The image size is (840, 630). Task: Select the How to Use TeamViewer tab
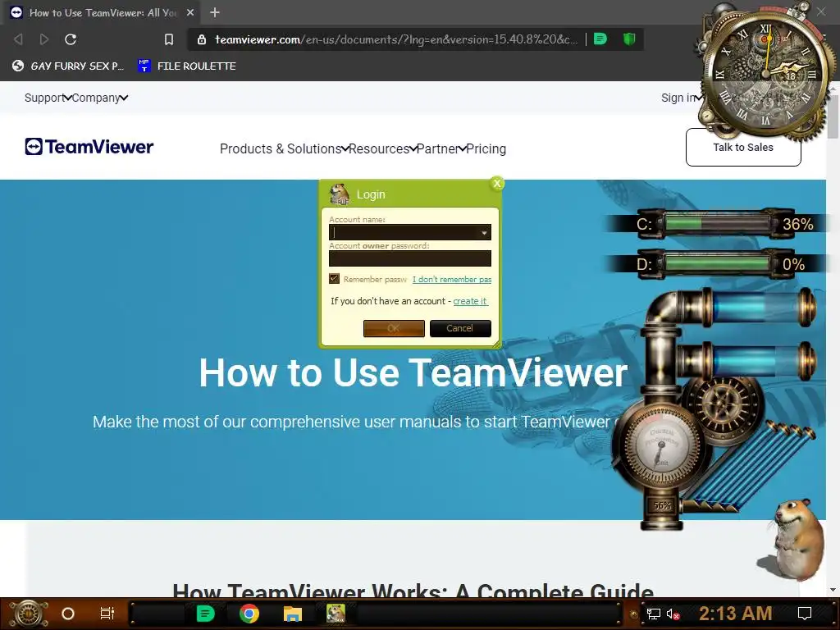103,12
